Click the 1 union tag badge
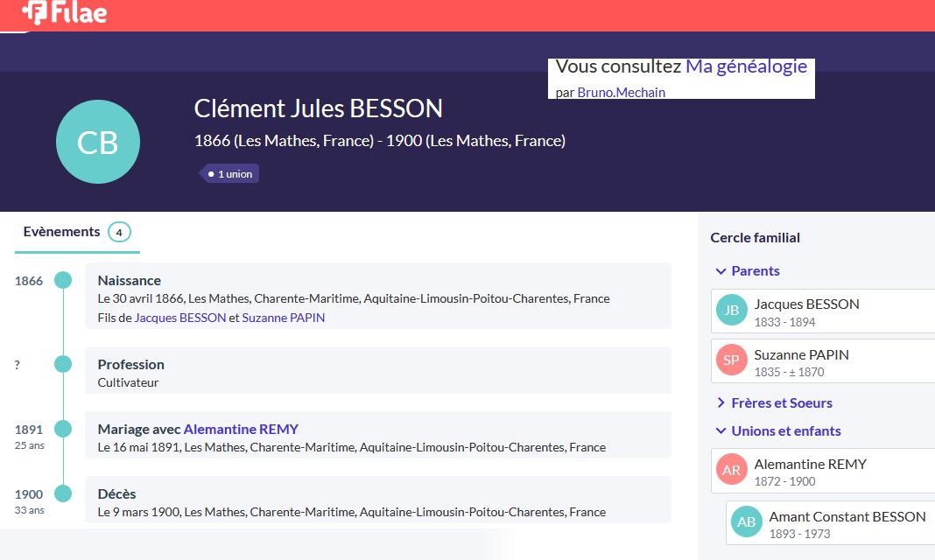 click(229, 174)
